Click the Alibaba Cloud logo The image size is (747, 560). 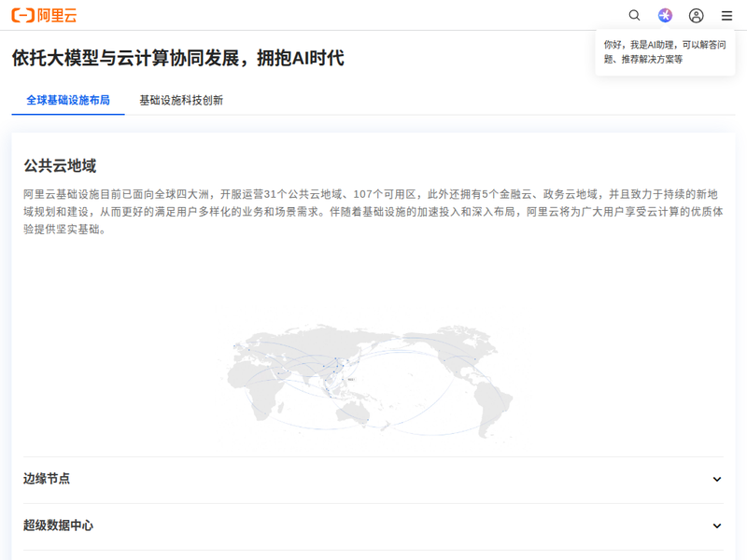click(x=44, y=15)
